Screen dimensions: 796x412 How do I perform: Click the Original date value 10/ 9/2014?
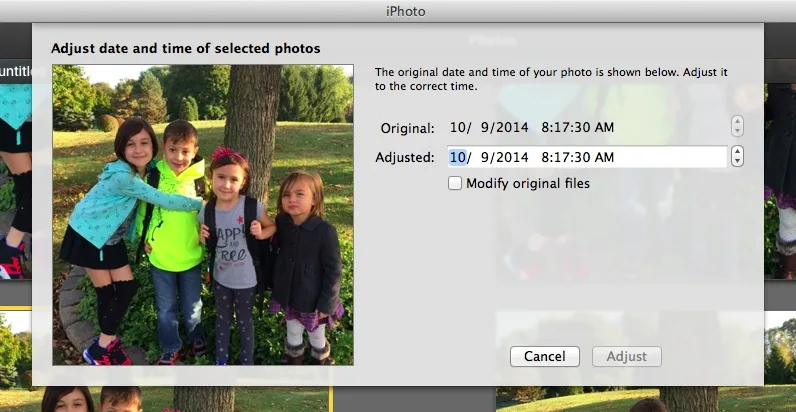489,127
